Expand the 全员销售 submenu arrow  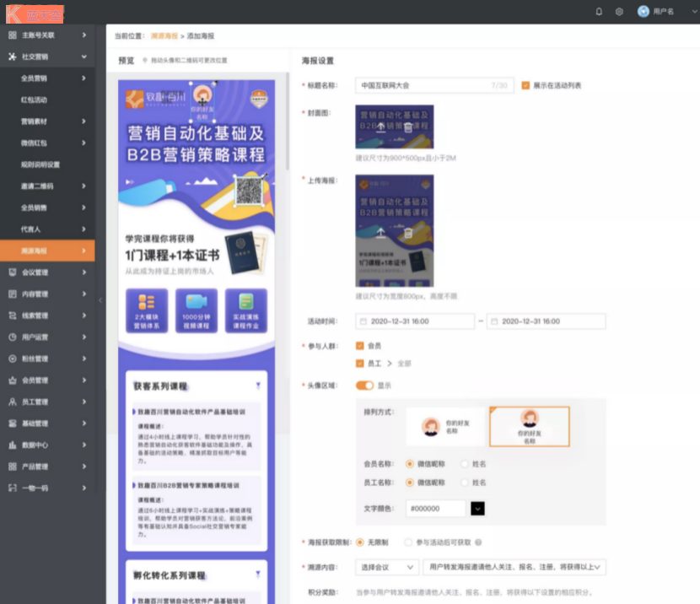tap(83, 208)
